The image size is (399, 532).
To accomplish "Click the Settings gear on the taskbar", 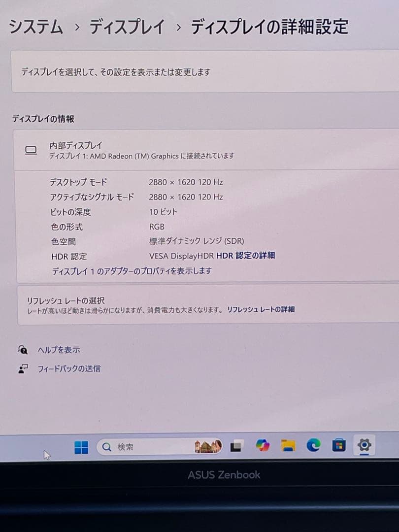I will (x=364, y=446).
